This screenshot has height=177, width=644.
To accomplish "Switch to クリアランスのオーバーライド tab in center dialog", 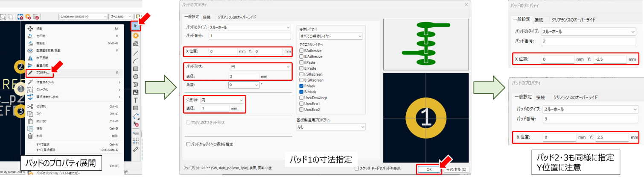I will [x=236, y=17].
